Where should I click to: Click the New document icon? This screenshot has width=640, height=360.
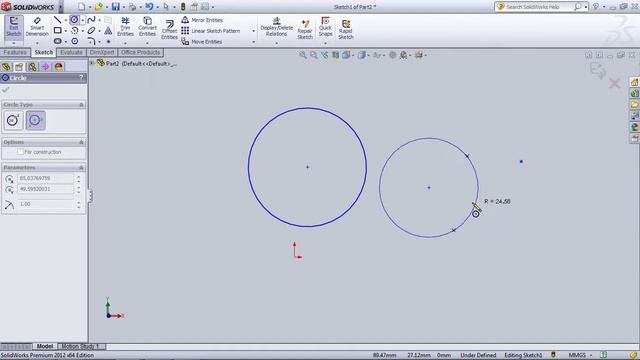click(82, 7)
